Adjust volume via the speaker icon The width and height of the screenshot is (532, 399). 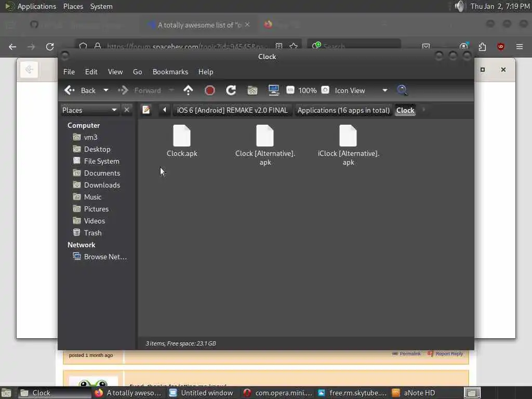[x=459, y=6]
